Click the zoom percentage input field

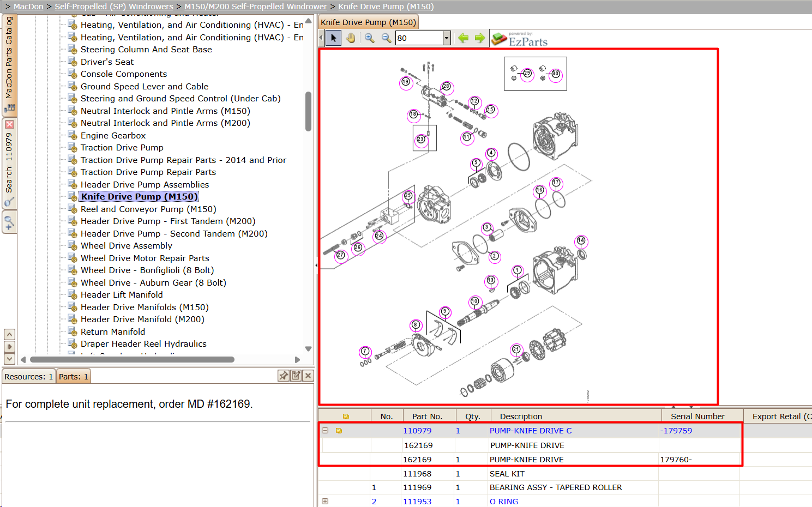[x=419, y=38]
